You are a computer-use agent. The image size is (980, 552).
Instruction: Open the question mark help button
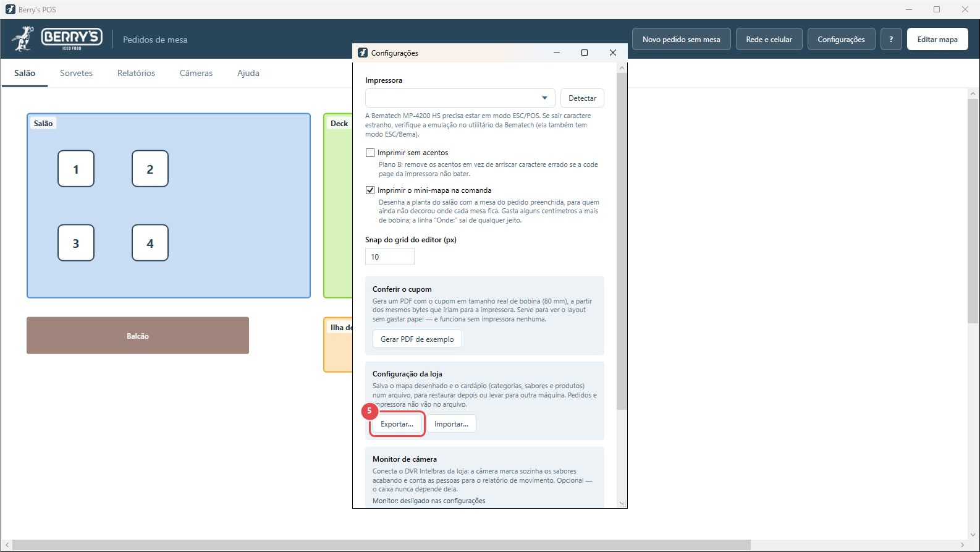point(891,39)
